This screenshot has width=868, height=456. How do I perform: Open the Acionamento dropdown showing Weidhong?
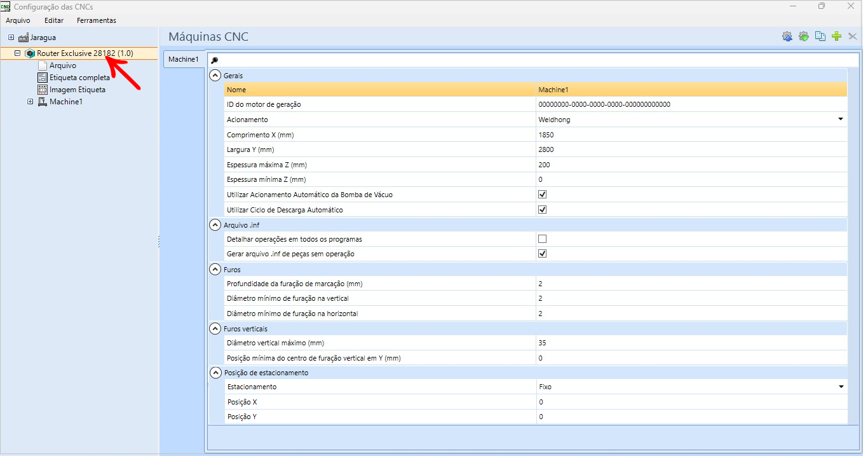pyautogui.click(x=691, y=120)
